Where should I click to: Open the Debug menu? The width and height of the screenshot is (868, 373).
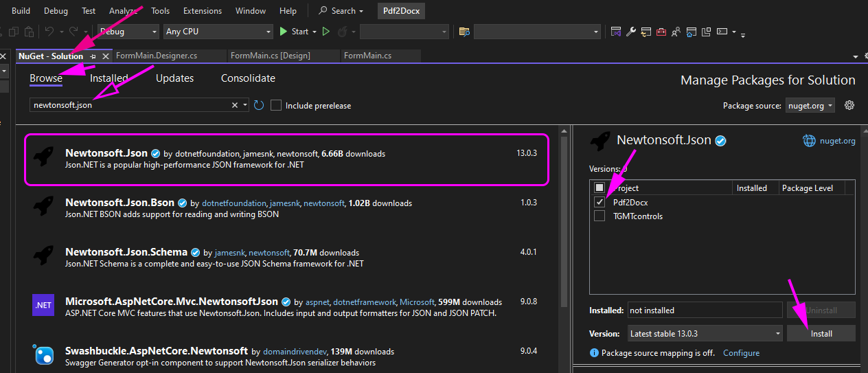tap(56, 11)
